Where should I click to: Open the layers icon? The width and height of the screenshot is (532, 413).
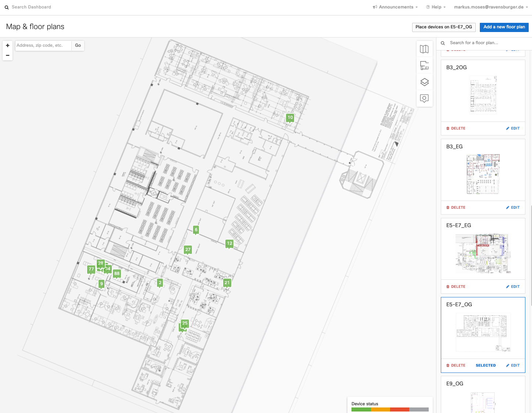[425, 82]
